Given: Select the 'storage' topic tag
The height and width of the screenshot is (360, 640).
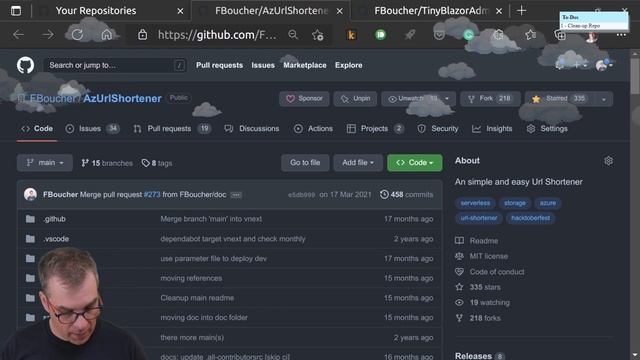Looking at the screenshot, I should point(515,203).
